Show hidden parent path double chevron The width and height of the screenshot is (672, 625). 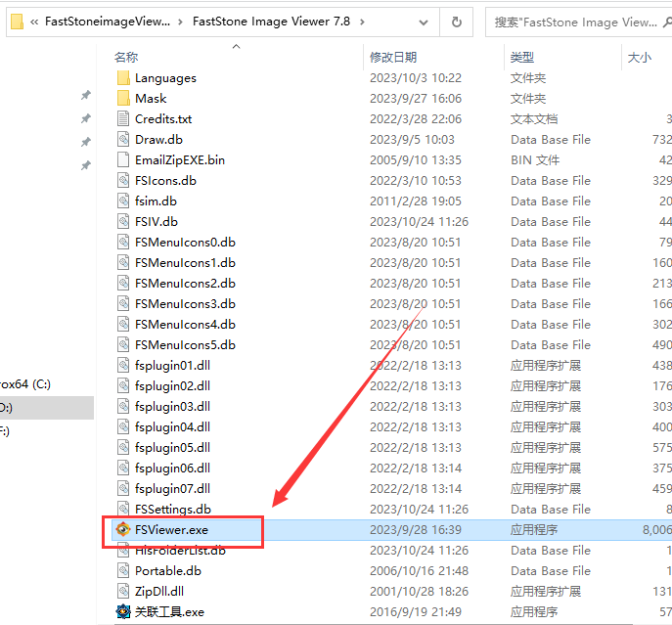point(34,22)
